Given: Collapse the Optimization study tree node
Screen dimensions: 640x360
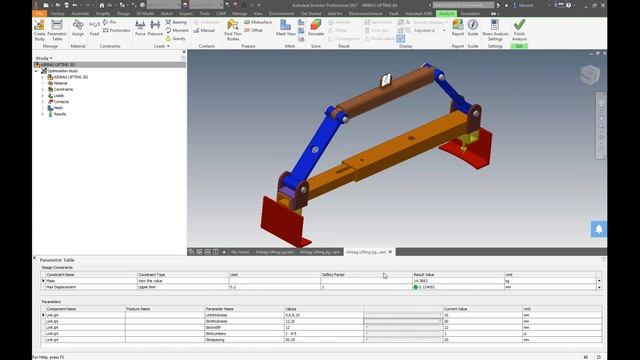Looking at the screenshot, I should 36,71.
